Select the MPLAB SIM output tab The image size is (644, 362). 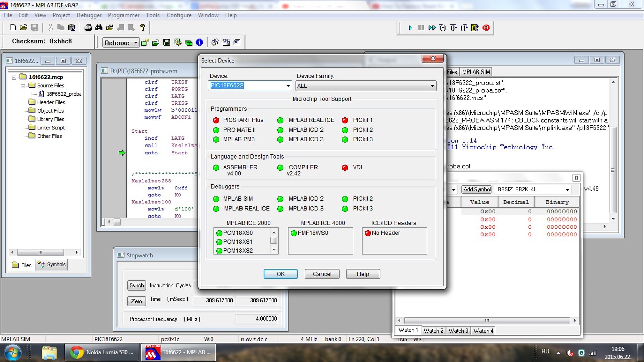pos(476,72)
